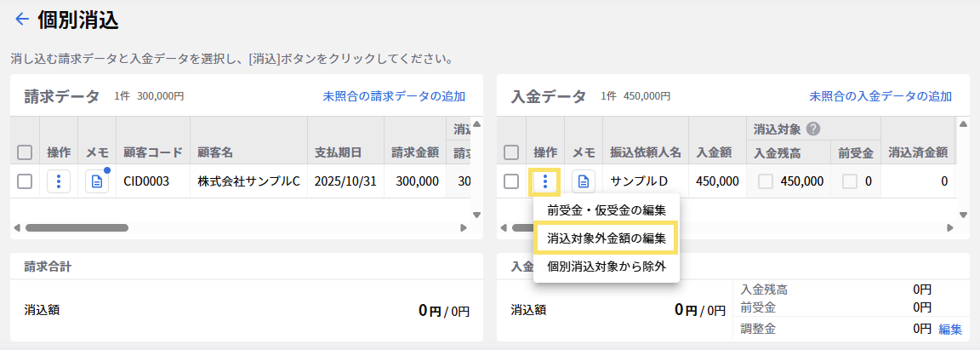Click the 消込対象 help question mark icon
The image size is (980, 350).
coord(812,129)
